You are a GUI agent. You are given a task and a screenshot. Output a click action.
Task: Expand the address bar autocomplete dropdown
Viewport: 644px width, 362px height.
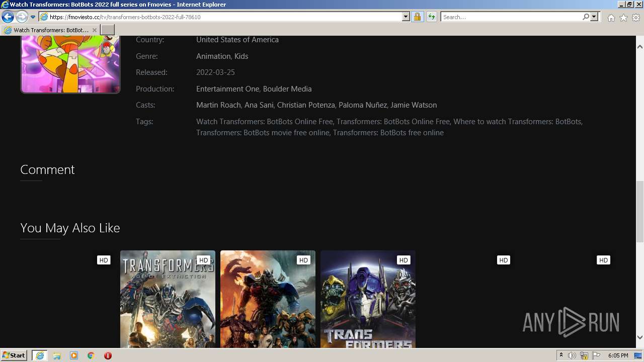(406, 17)
